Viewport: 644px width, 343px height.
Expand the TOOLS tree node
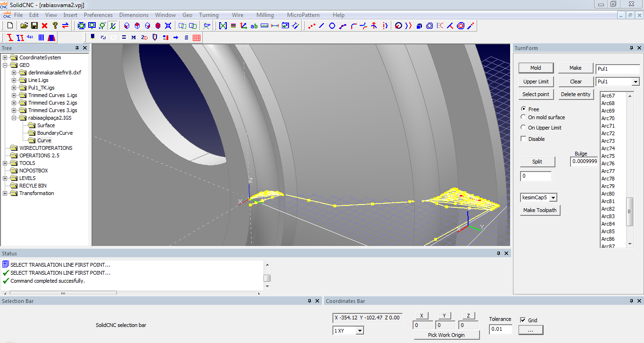point(5,163)
